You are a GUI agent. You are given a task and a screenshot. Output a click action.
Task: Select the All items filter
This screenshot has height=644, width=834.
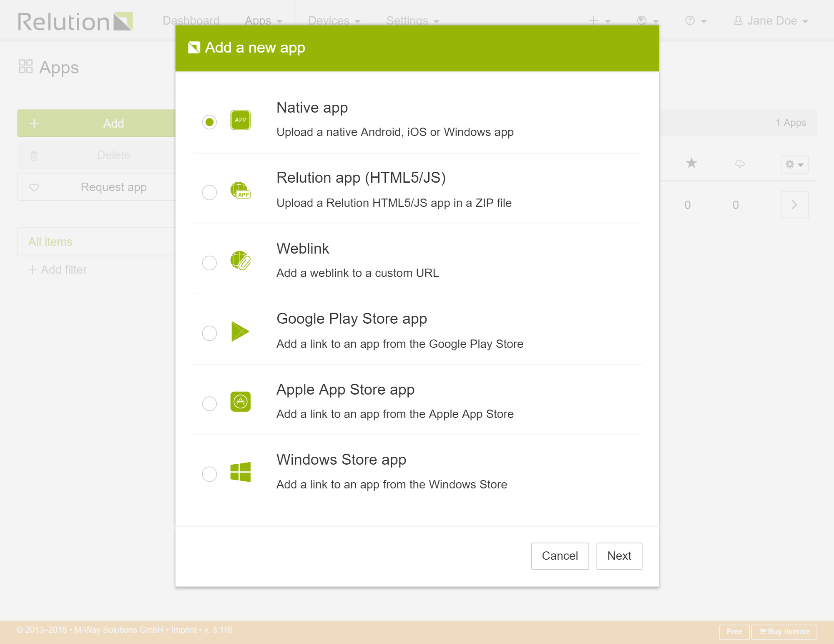pos(97,242)
